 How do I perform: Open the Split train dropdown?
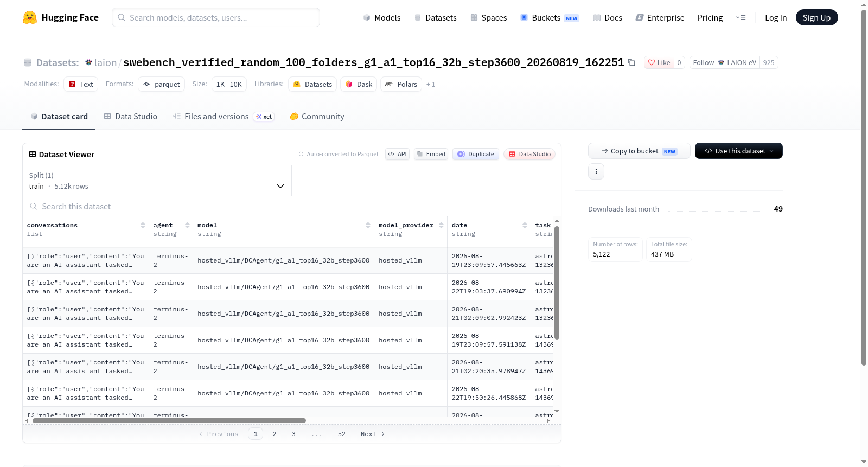(157, 181)
